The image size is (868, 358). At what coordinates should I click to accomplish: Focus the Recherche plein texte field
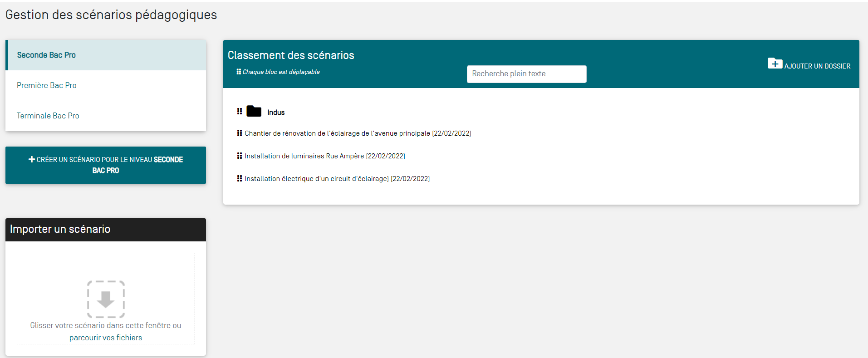click(526, 74)
